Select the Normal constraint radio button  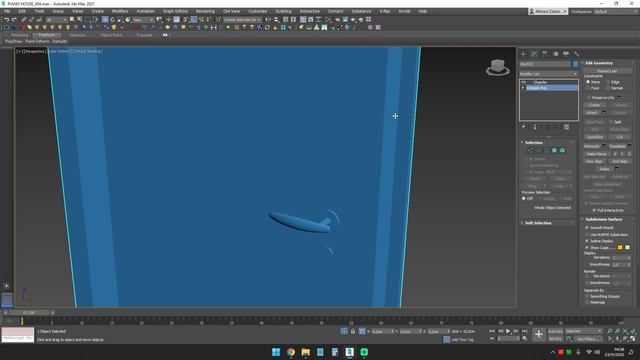click(608, 88)
